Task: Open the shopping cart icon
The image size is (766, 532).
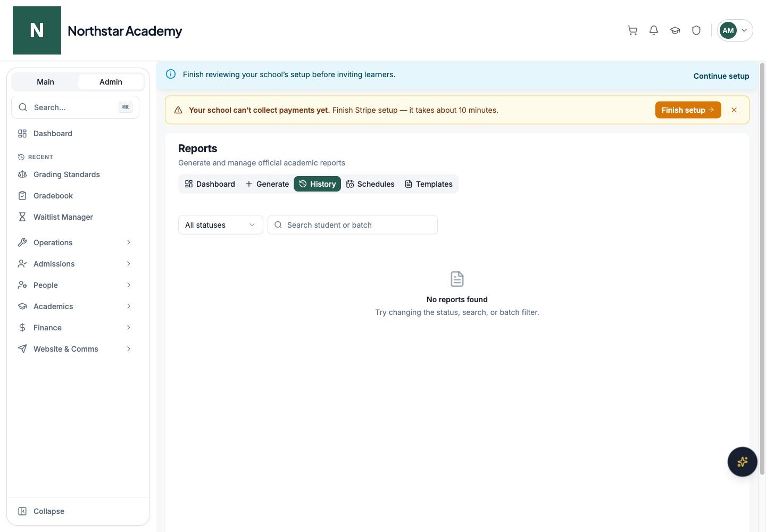Action: click(x=632, y=30)
